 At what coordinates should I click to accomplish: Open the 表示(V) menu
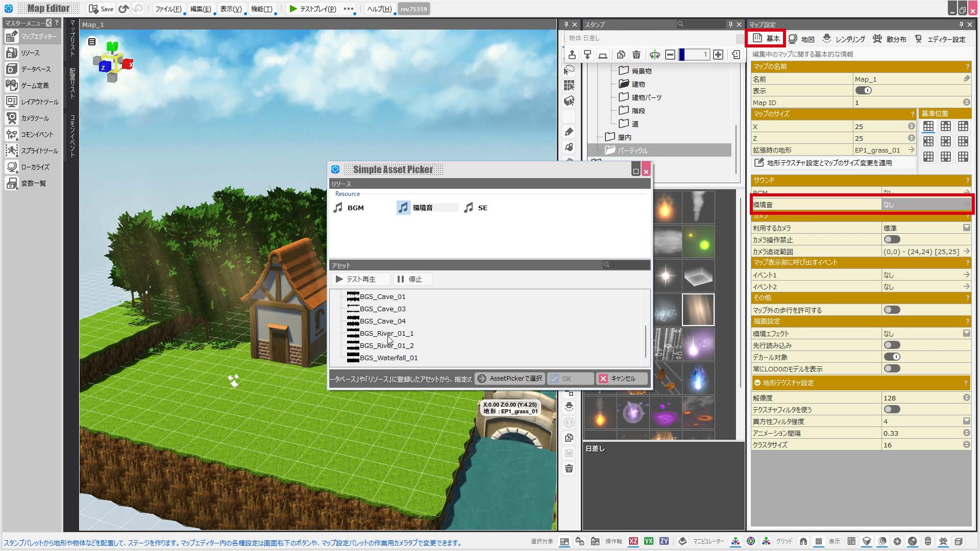point(231,9)
